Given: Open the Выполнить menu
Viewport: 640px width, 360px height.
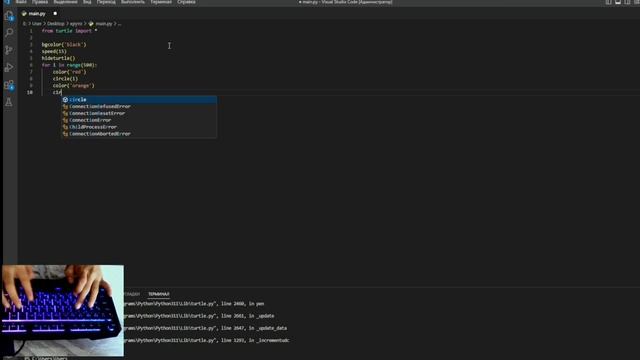Looking at the screenshot, I should 133,2.
